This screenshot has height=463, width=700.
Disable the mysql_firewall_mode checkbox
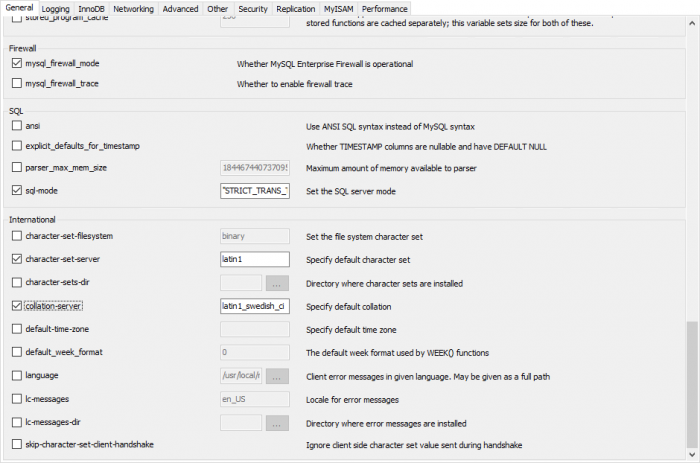click(16, 63)
